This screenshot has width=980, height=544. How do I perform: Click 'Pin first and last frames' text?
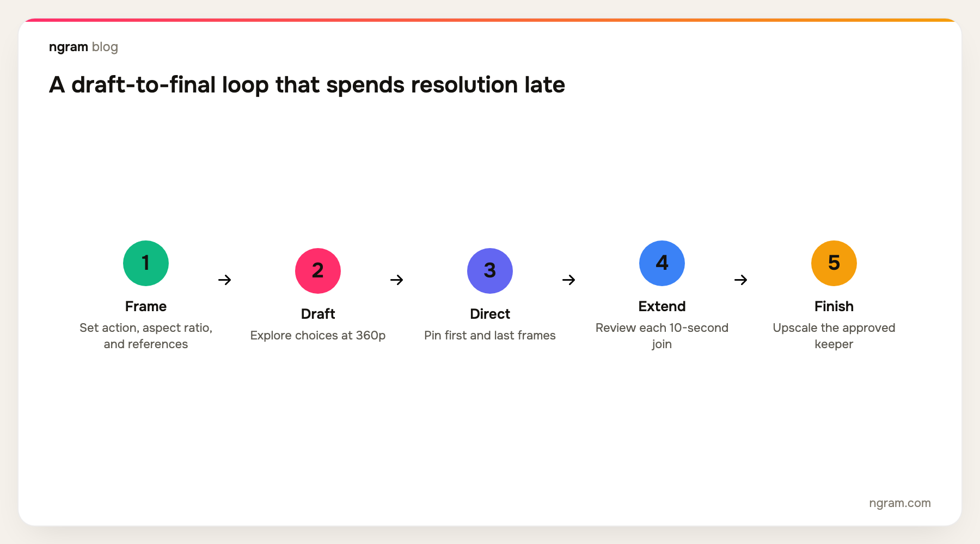pyautogui.click(x=490, y=336)
